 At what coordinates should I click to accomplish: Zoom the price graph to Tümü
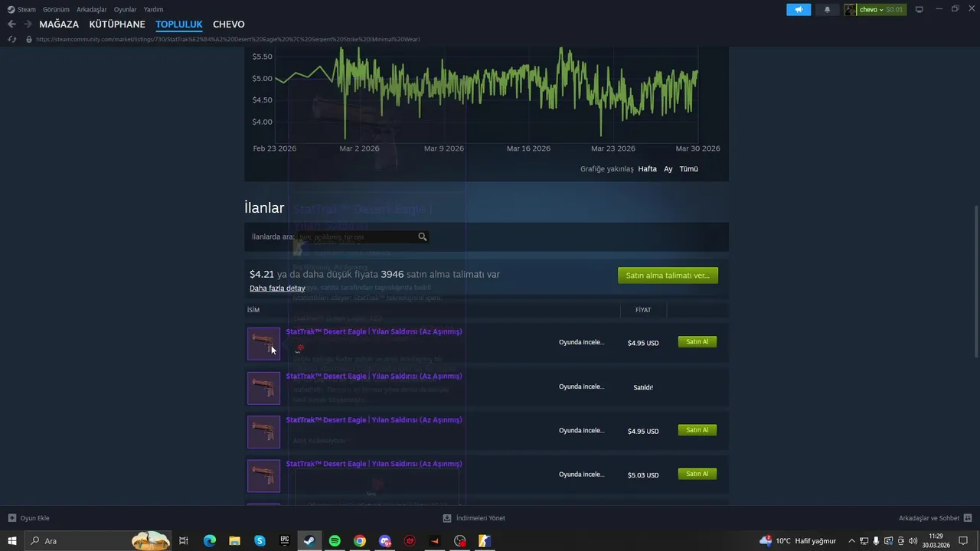click(x=689, y=169)
